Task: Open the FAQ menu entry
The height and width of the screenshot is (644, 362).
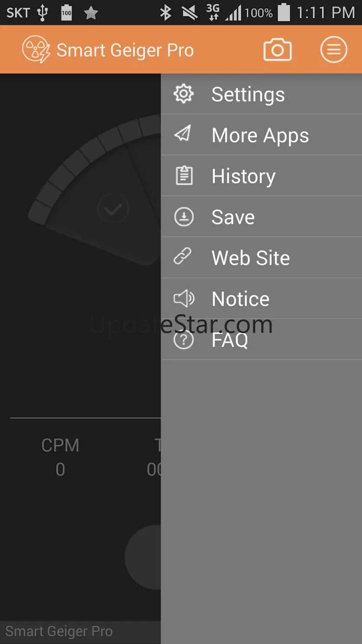Action: 230,340
